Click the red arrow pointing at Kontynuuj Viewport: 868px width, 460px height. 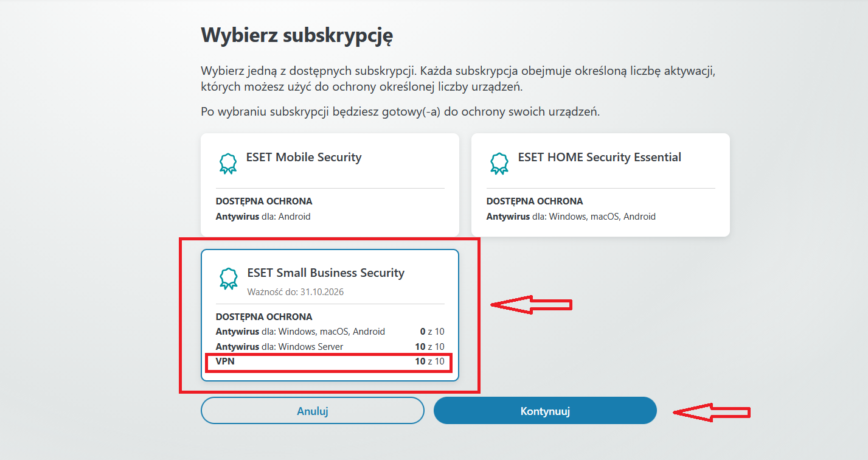pyautogui.click(x=712, y=413)
